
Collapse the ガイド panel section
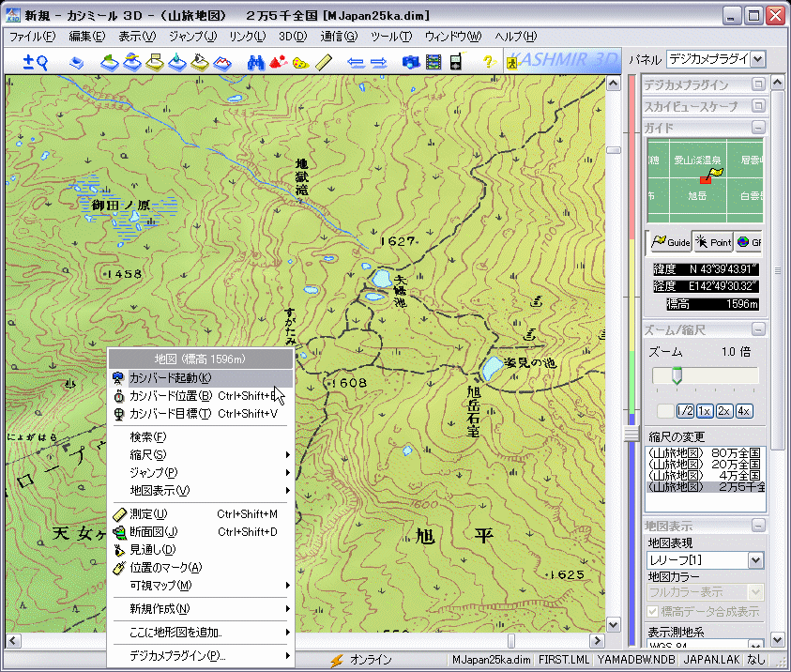tap(758, 128)
